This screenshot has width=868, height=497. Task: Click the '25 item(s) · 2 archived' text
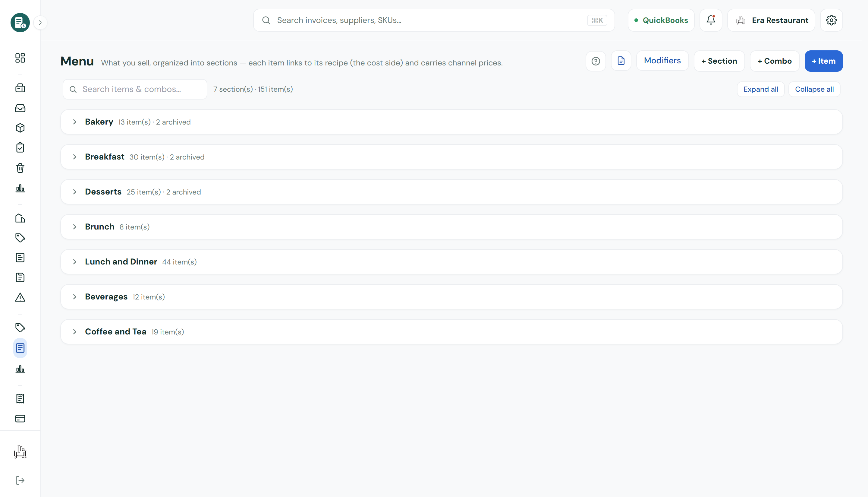coord(164,192)
